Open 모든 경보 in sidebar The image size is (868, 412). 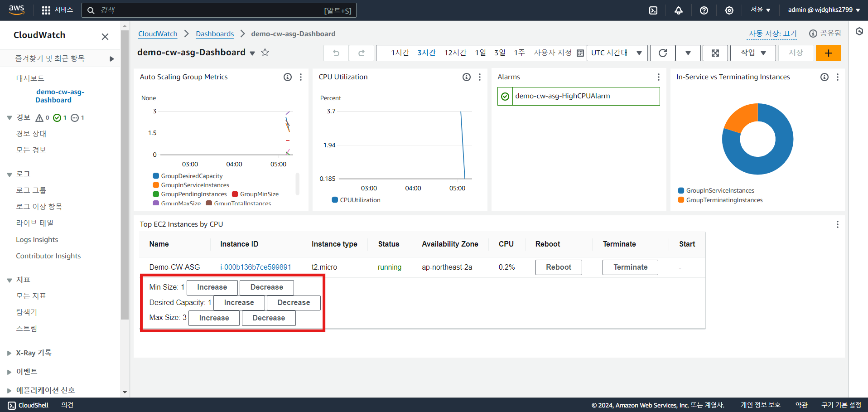click(x=31, y=150)
